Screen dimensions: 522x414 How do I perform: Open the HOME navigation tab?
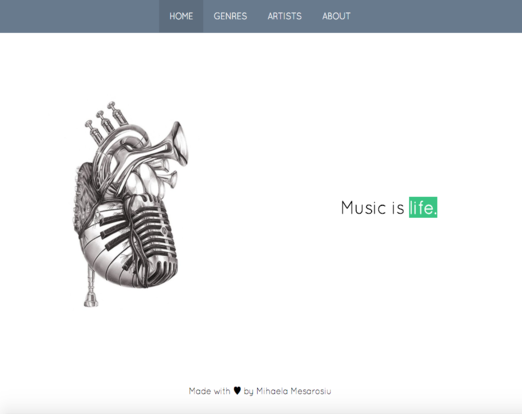point(181,16)
